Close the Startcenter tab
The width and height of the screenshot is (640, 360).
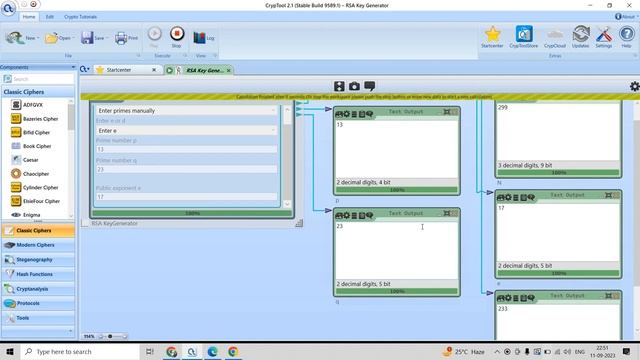pyautogui.click(x=154, y=70)
